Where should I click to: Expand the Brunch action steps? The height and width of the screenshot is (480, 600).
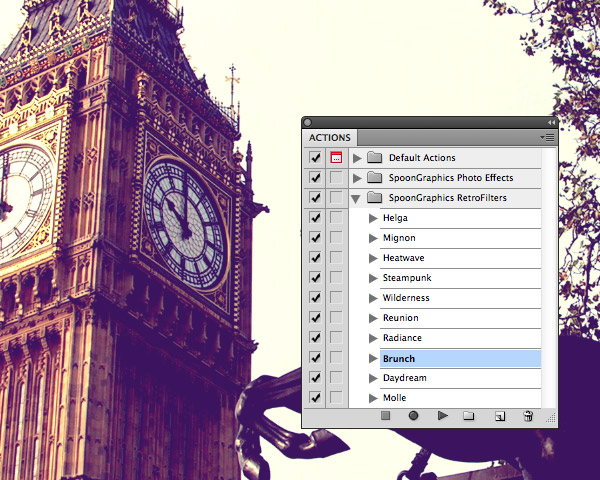coord(373,358)
